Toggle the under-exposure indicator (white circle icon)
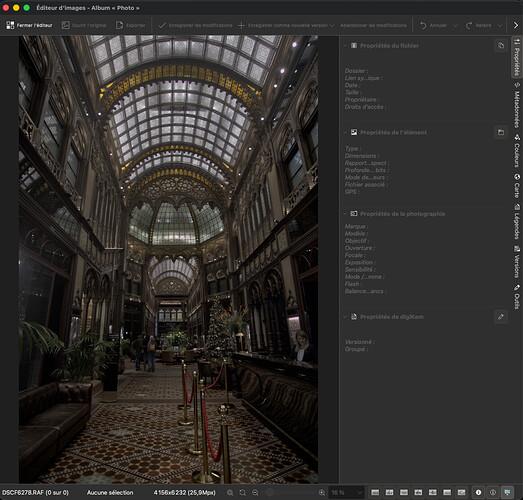Viewport: 523px width, 500px height. pos(478,492)
